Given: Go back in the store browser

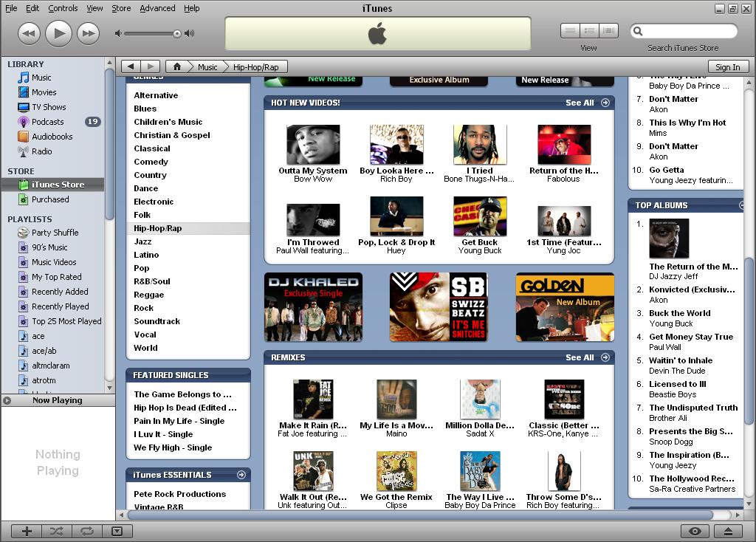Looking at the screenshot, I should click(131, 66).
